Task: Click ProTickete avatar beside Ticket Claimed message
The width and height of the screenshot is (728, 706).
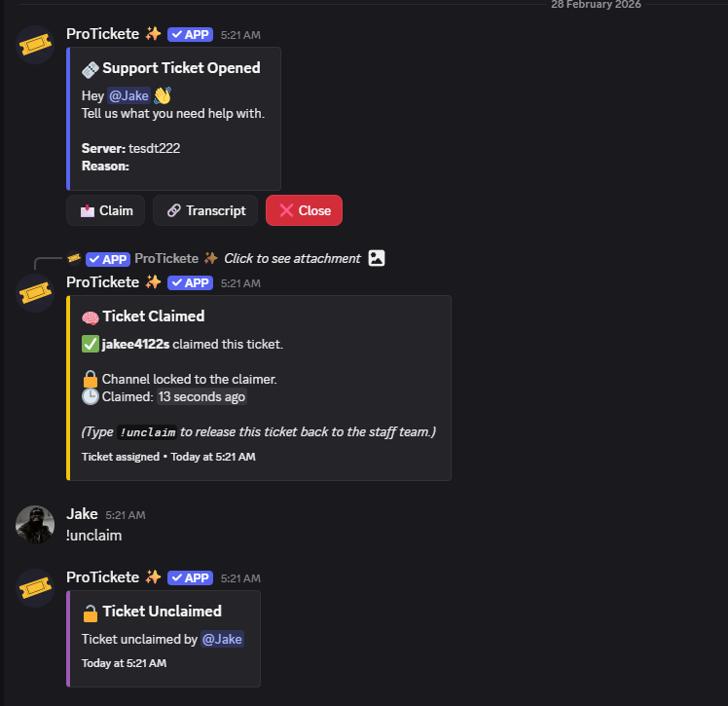Action: (35, 293)
